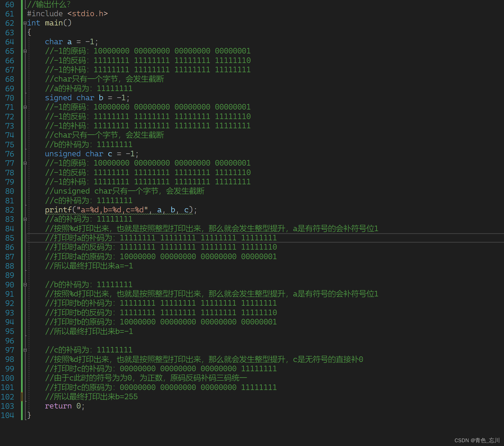This screenshot has width=504, height=446.
Task: Click the '//-1的补码' comment on line 73
Action: click(148, 126)
